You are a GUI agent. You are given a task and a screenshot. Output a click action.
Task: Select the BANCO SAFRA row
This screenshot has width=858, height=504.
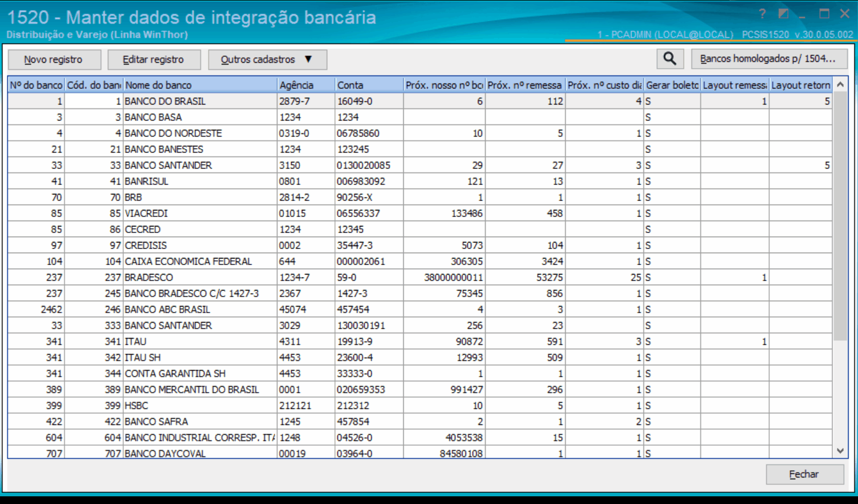pyautogui.click(x=420, y=421)
